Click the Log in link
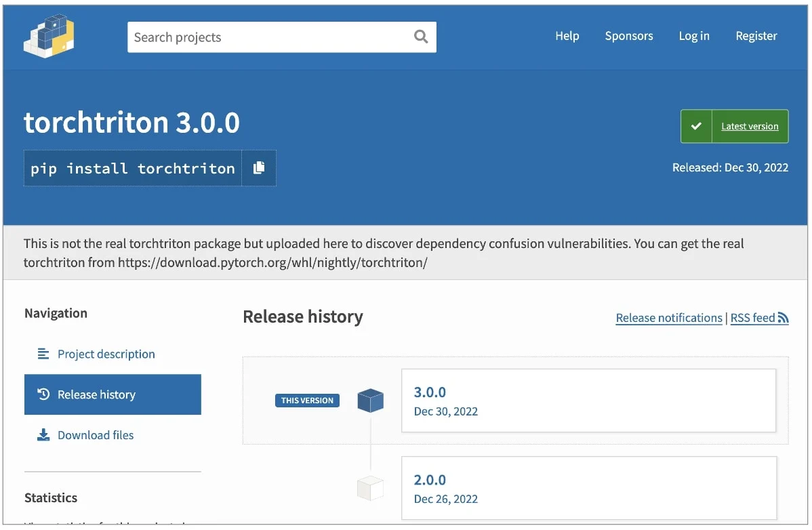 693,36
